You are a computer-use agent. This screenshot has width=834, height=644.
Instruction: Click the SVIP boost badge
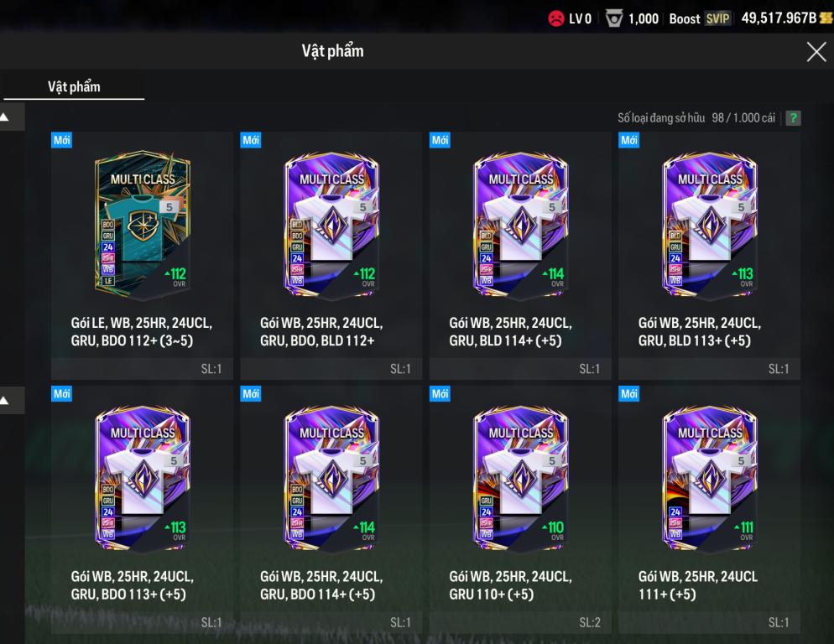tap(717, 18)
